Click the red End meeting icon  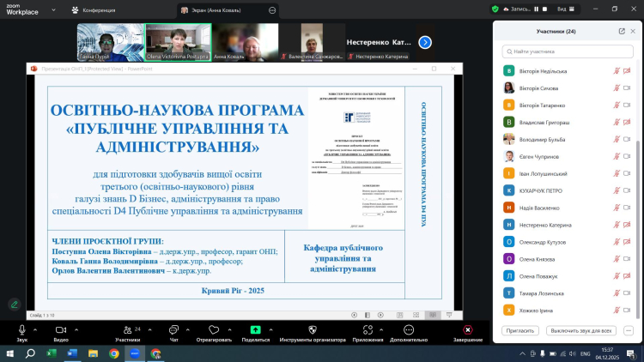click(x=467, y=329)
